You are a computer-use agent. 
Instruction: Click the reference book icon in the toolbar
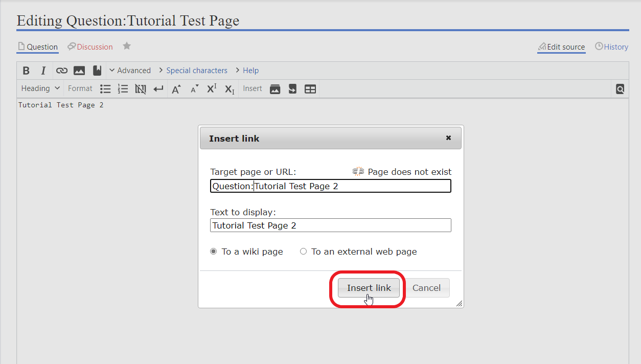click(97, 71)
